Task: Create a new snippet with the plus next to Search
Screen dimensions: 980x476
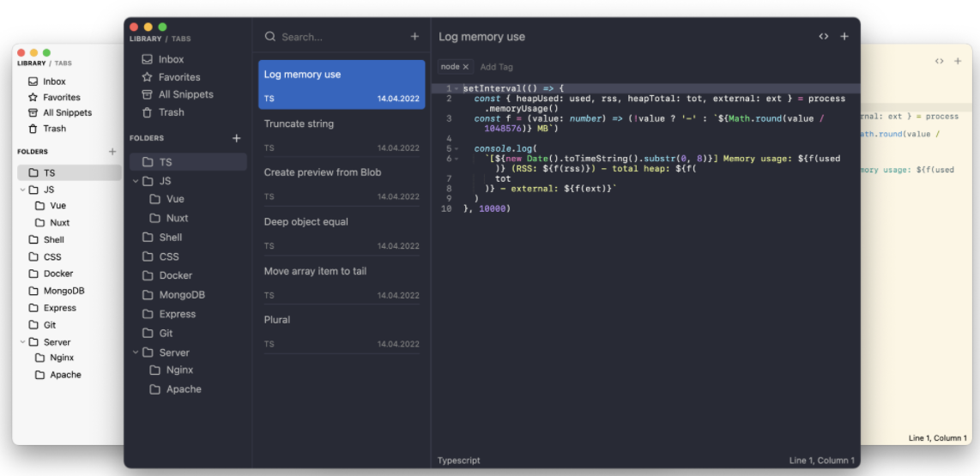Action: tap(414, 37)
